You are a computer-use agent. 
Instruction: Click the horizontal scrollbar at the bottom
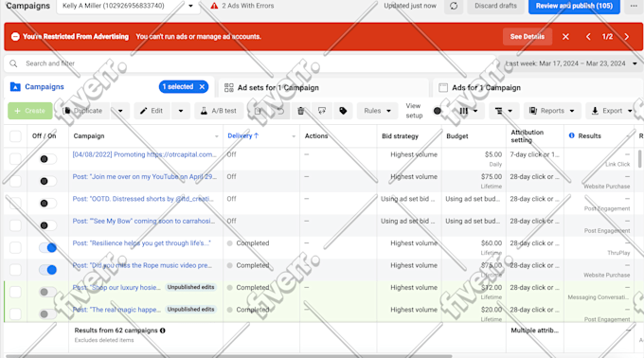point(229,356)
